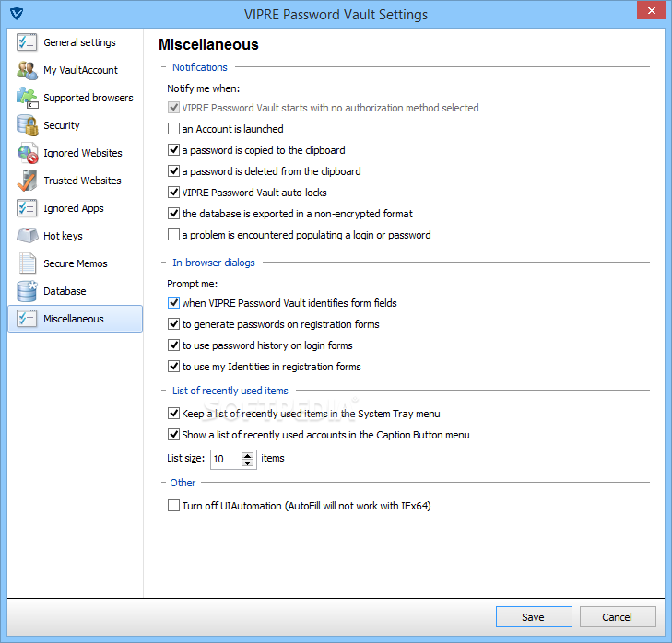This screenshot has width=672, height=643.
Task: Toggle 'to use my Identities in registration forms'
Action: 173,367
